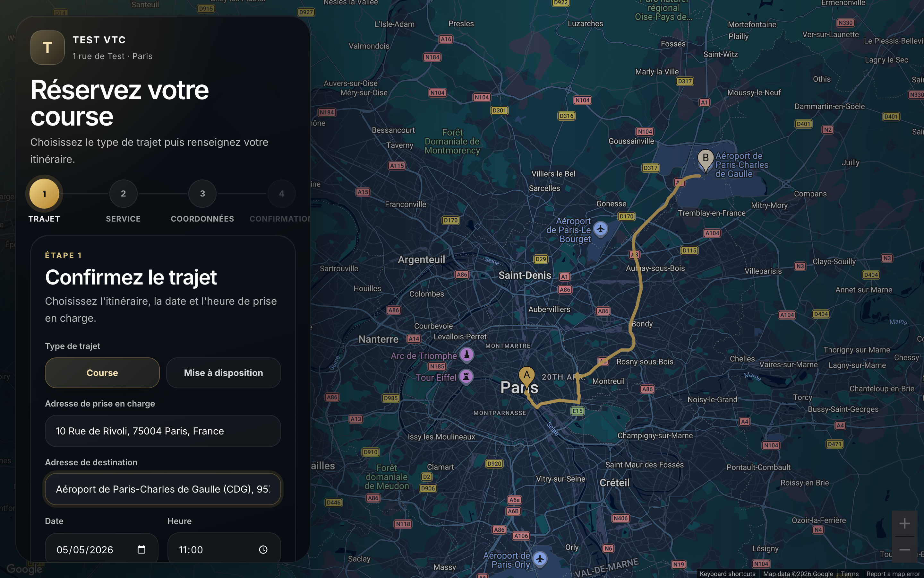Go to step 1 Trajet
This screenshot has width=924, height=578.
[x=44, y=194]
